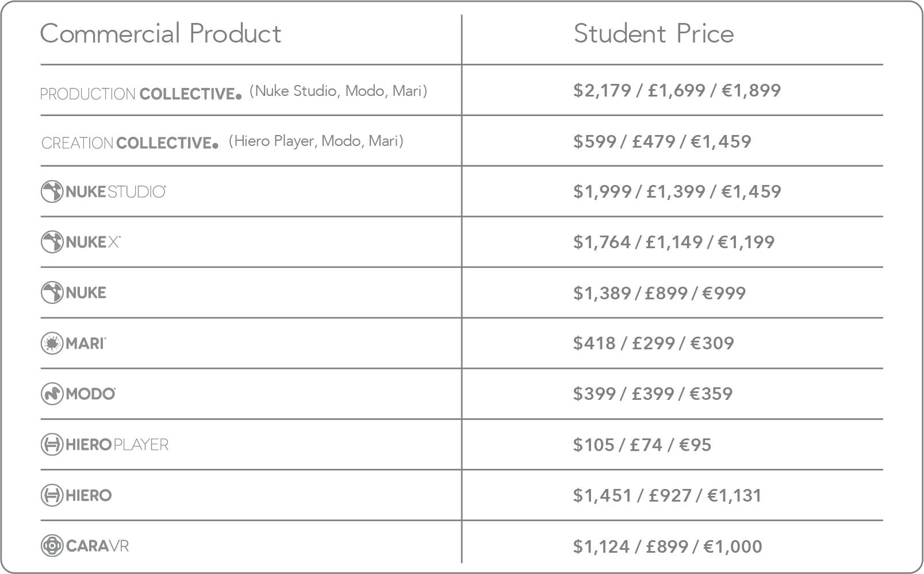Select the Creation Collective product name
924x574 pixels.
point(130,143)
